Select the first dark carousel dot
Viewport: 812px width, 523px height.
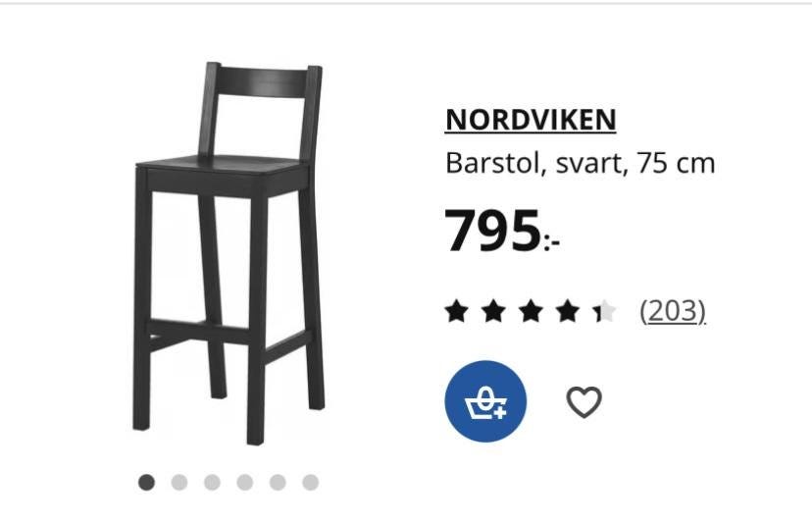146,483
